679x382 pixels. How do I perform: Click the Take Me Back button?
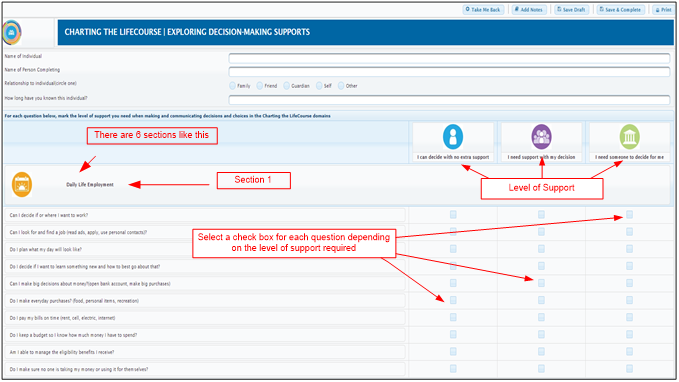coord(483,10)
